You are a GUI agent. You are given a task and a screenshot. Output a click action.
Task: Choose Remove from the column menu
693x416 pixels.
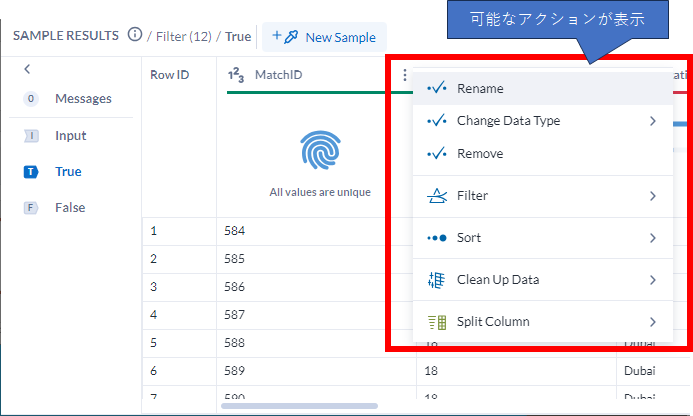[x=480, y=154]
